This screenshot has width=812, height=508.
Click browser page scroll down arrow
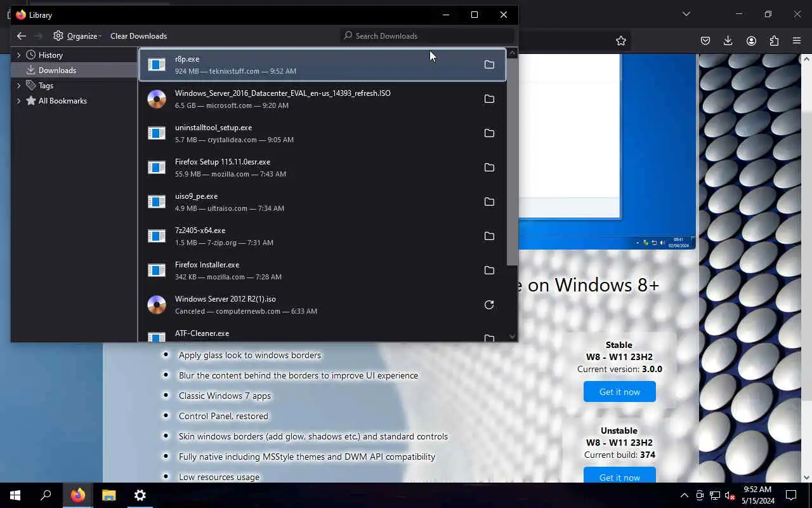[806, 477]
